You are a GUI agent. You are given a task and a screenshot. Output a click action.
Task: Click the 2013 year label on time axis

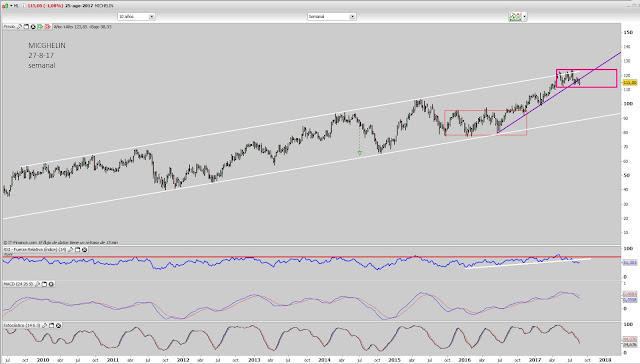coord(254,360)
